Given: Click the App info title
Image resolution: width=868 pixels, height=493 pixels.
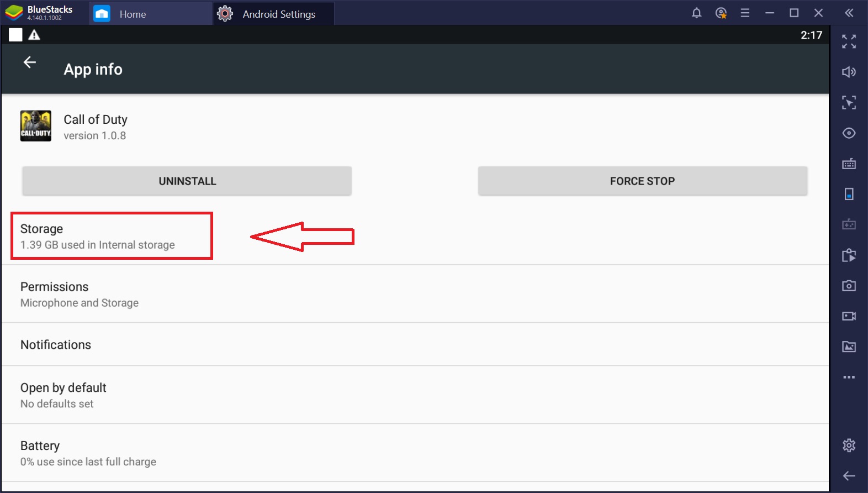Looking at the screenshot, I should tap(93, 69).
